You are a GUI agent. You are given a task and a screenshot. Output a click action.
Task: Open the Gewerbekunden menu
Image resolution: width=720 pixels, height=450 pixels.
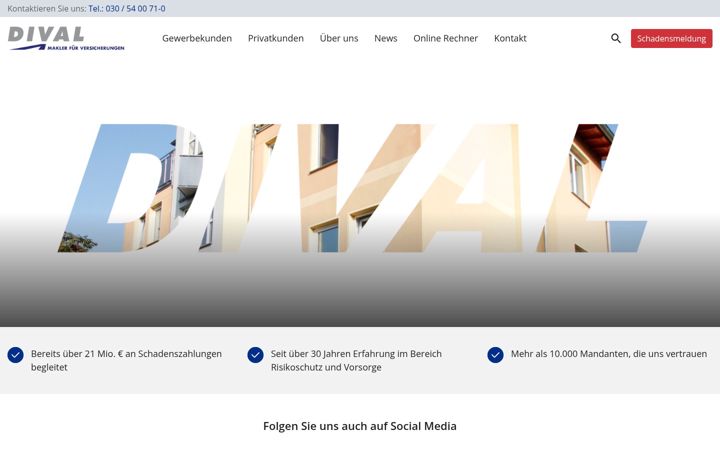point(197,39)
